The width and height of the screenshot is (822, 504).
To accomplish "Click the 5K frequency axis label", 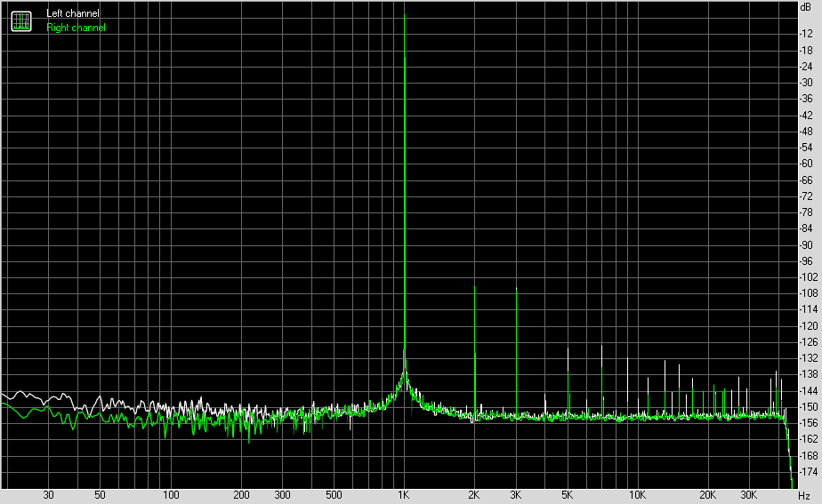I will [x=568, y=495].
